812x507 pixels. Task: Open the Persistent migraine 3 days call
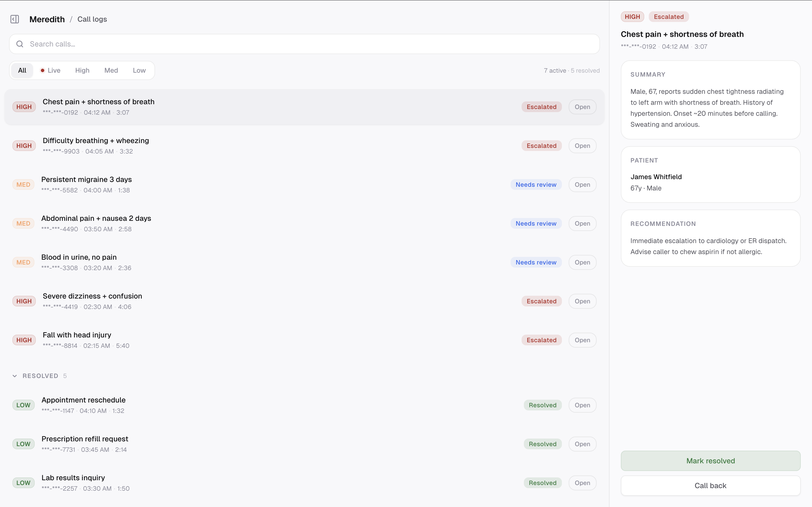(x=582, y=185)
